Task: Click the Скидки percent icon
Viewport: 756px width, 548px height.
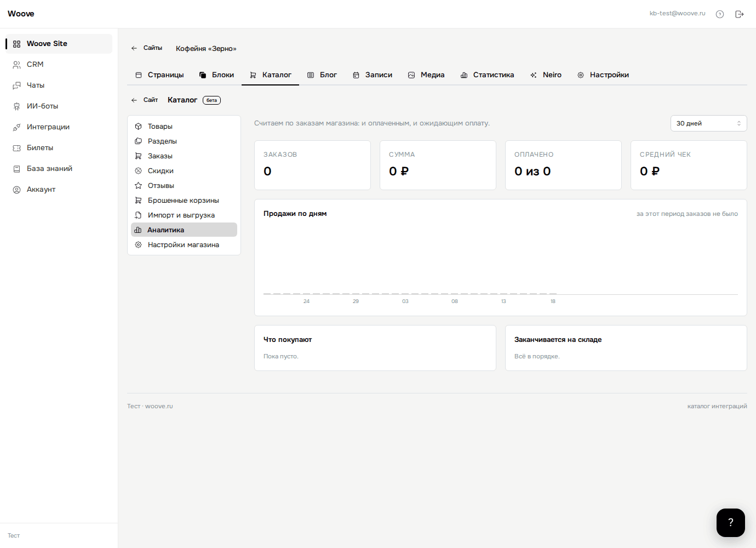Action: coord(139,171)
